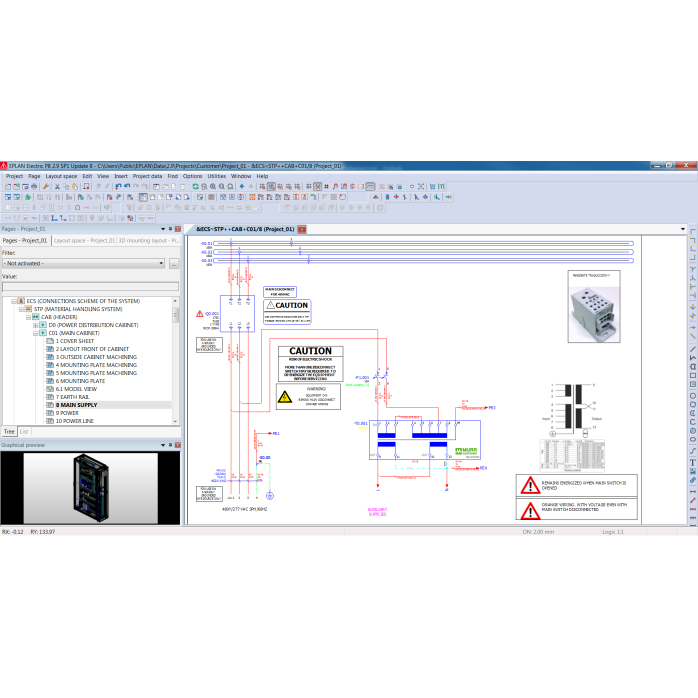Toggle the highlighted page navigator button
The width and height of the screenshot is (698, 698).
coord(142,197)
